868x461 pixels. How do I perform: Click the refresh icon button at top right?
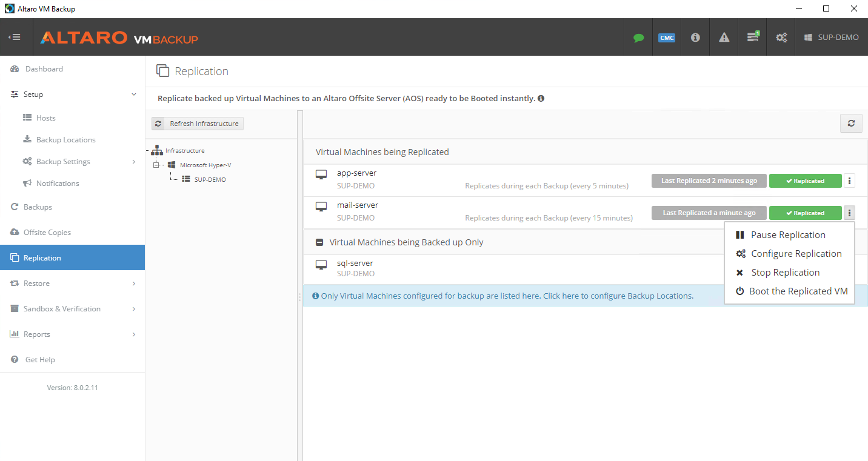tap(851, 124)
